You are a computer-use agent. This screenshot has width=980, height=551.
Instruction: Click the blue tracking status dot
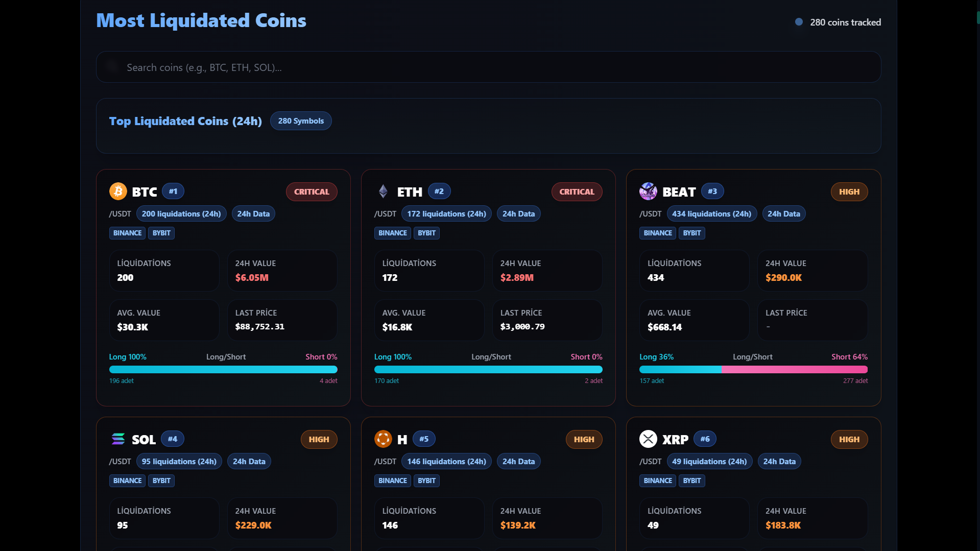tap(799, 22)
